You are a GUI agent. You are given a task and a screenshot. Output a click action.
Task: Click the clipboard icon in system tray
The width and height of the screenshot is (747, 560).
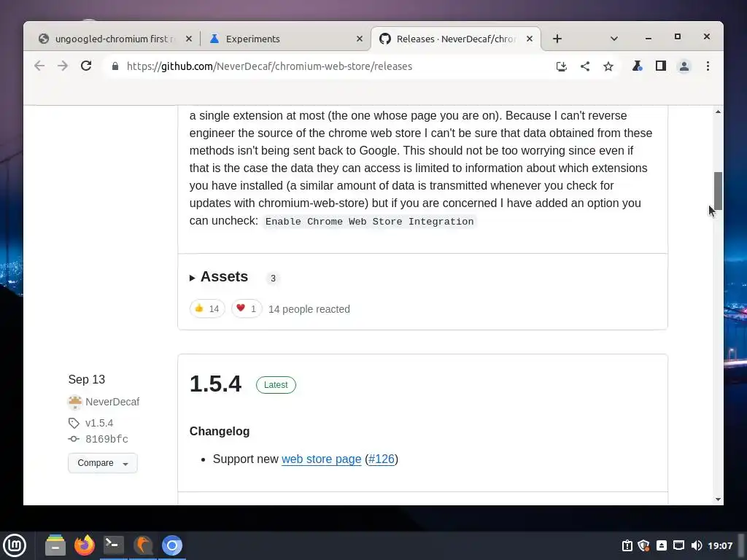pyautogui.click(x=627, y=545)
